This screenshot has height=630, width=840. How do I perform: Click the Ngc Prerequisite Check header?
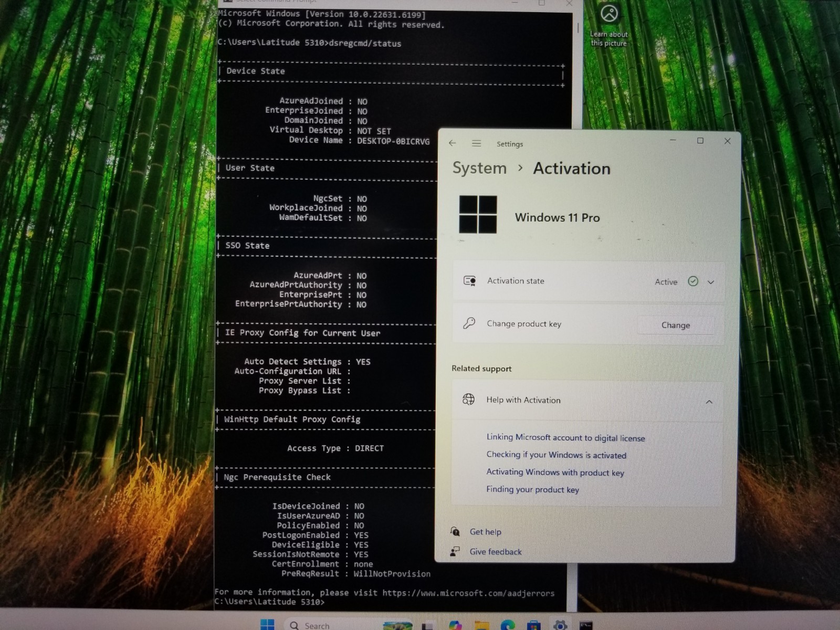[x=277, y=477]
